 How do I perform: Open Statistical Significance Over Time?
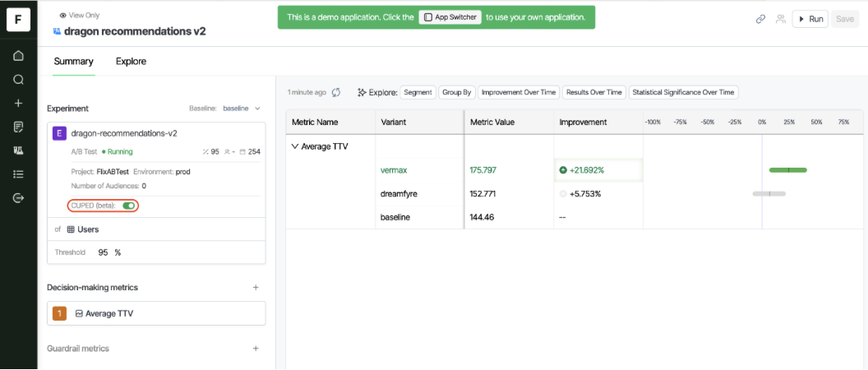[683, 93]
